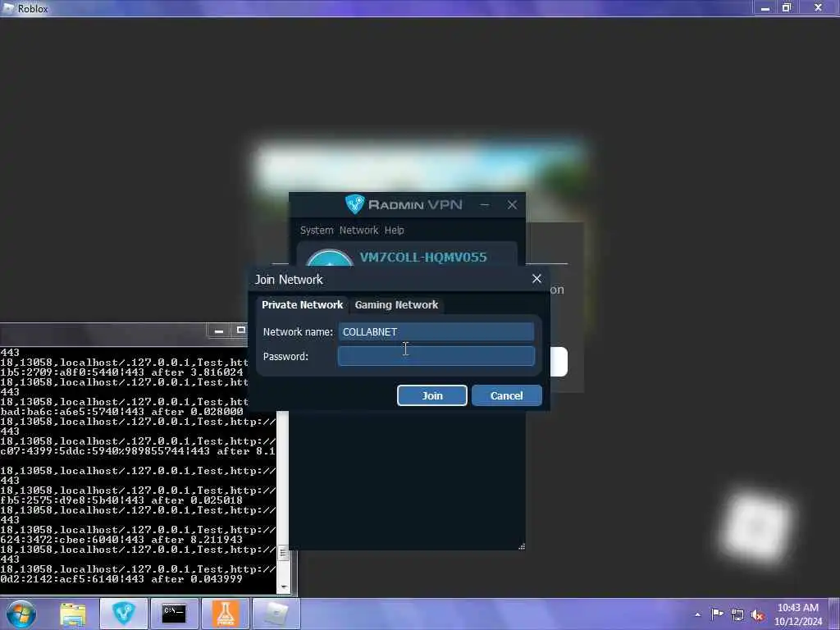Open Windows Explorer folder from taskbar

tap(73, 614)
